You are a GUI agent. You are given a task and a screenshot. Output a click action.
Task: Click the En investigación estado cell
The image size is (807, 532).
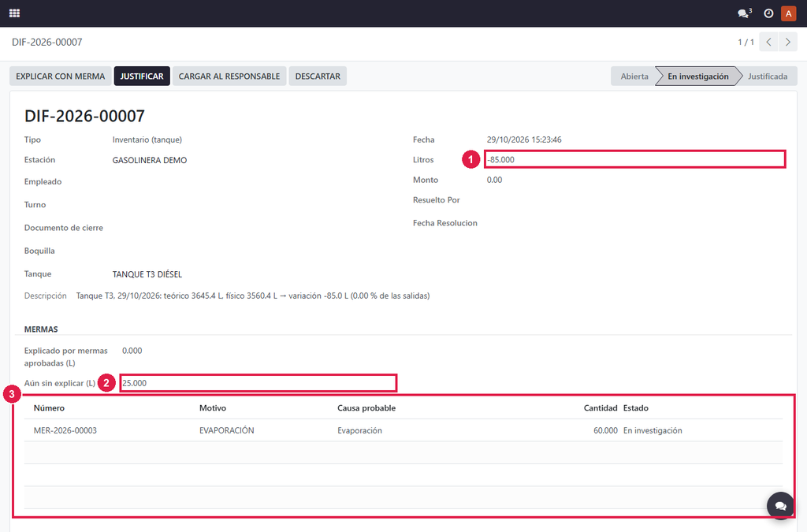653,430
